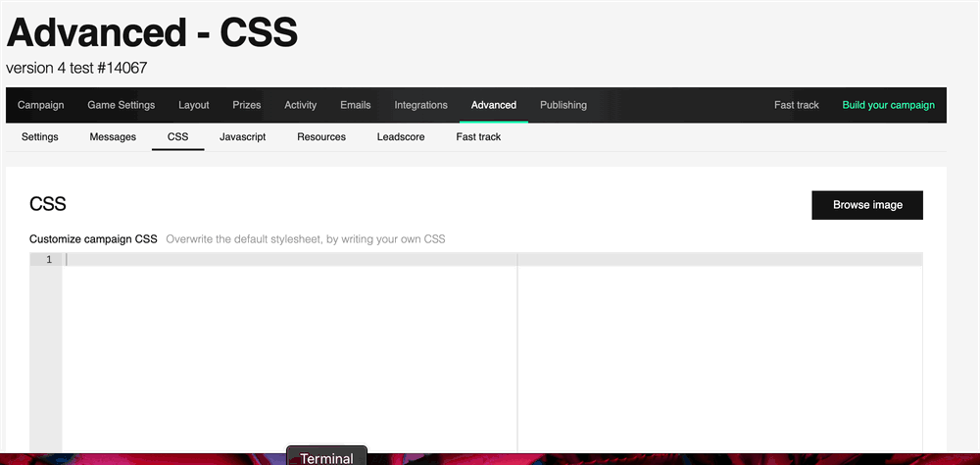This screenshot has height=465, width=980.
Task: Open the Emails tab
Action: pos(355,105)
